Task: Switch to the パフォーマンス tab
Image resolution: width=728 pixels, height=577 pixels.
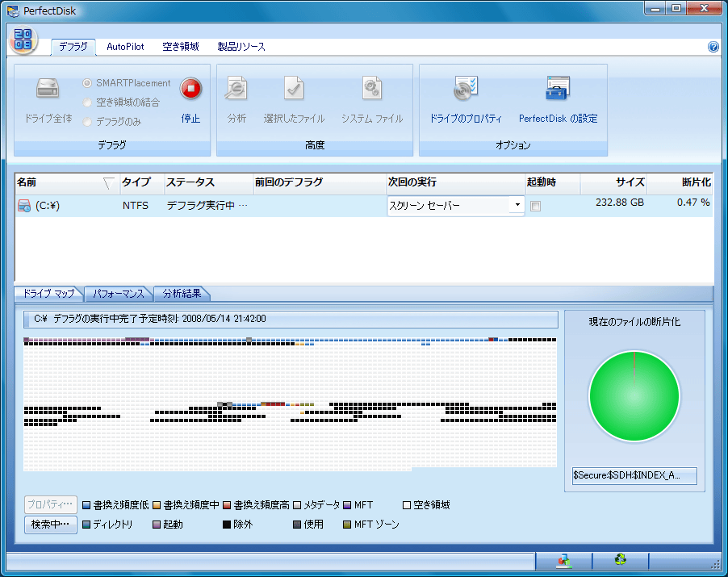Action: click(119, 294)
